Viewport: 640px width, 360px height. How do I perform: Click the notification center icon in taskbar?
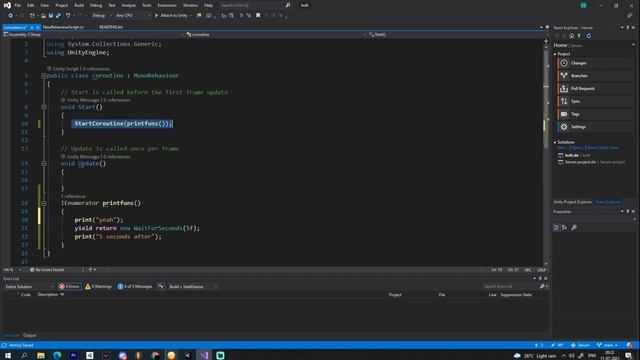(x=628, y=356)
